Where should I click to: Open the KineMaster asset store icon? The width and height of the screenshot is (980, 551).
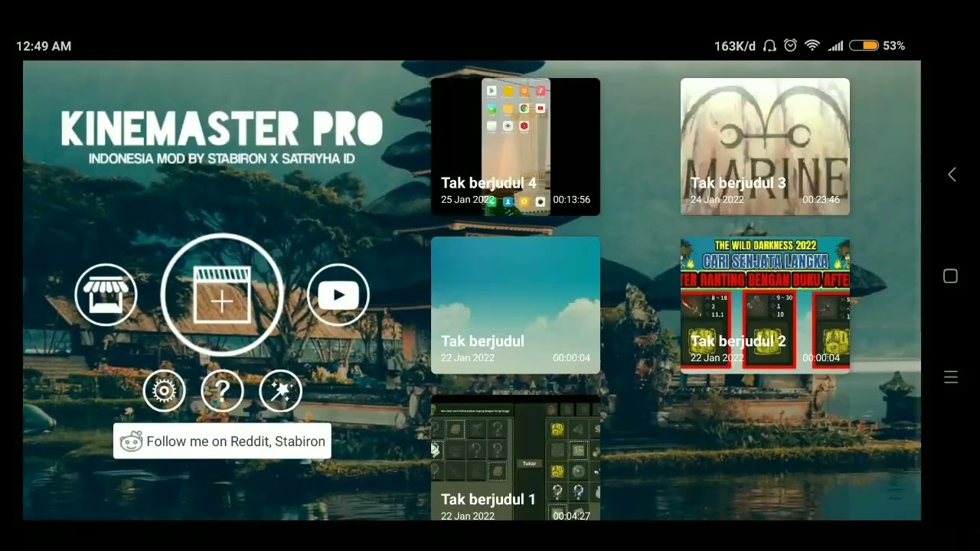coord(106,295)
